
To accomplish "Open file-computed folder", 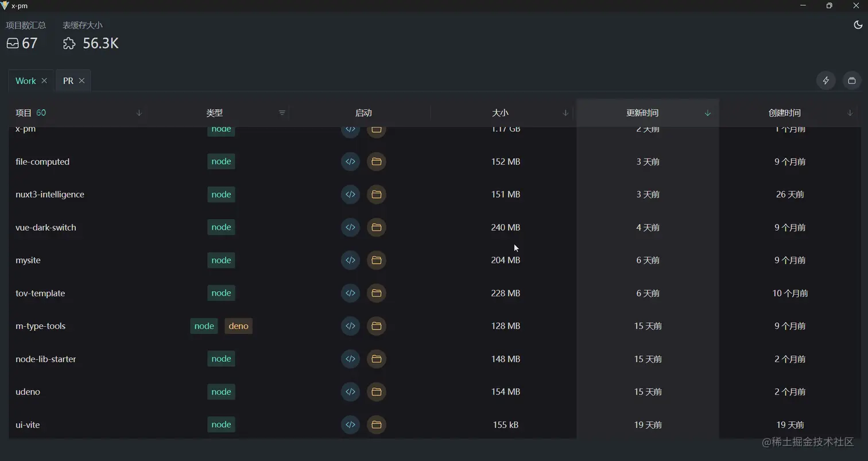I will click(377, 161).
